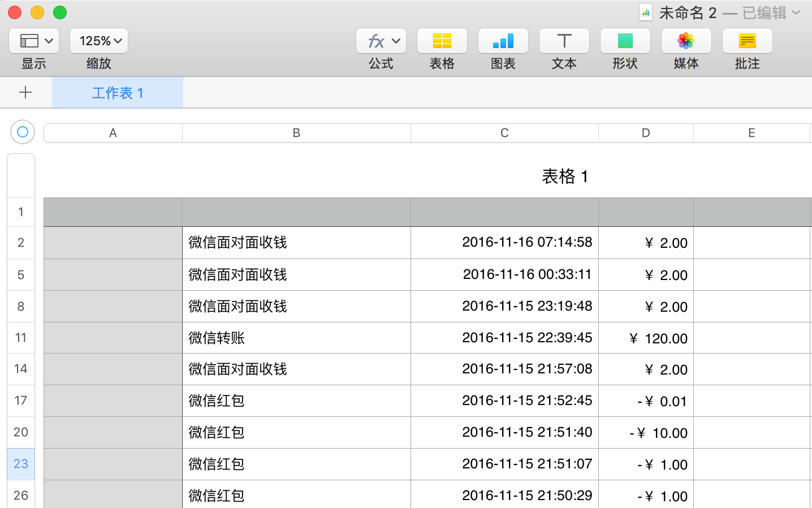Screen dimensions: 812x508
Task: Insert a chart with 图表 icon
Action: [x=503, y=41]
